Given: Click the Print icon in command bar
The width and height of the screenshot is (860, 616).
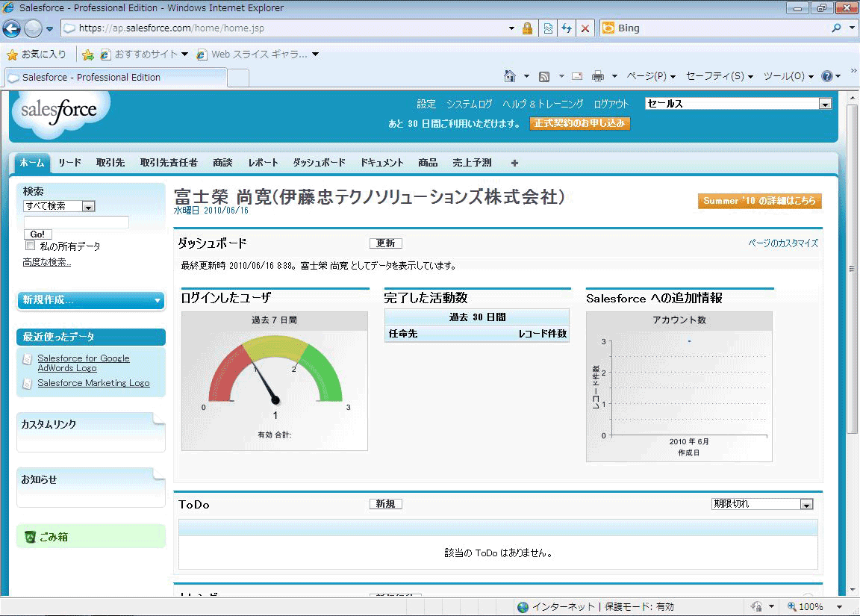Looking at the screenshot, I should tap(598, 76).
